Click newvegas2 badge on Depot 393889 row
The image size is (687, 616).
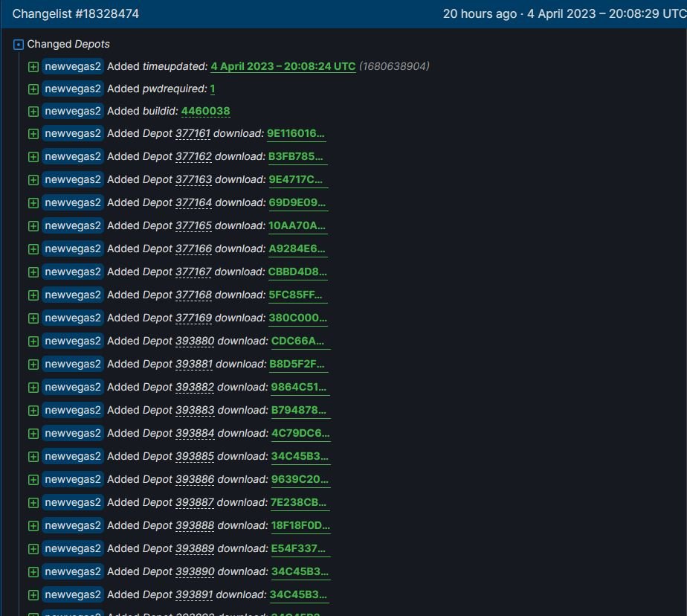point(73,549)
